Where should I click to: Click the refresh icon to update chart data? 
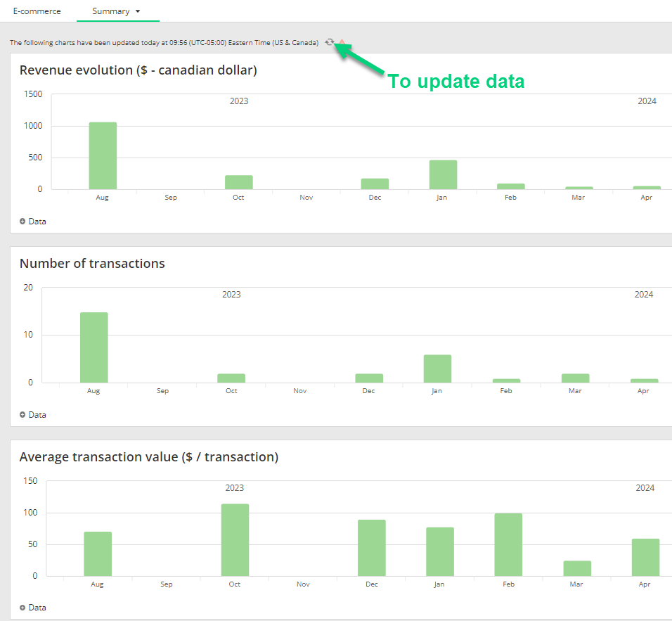(x=329, y=42)
